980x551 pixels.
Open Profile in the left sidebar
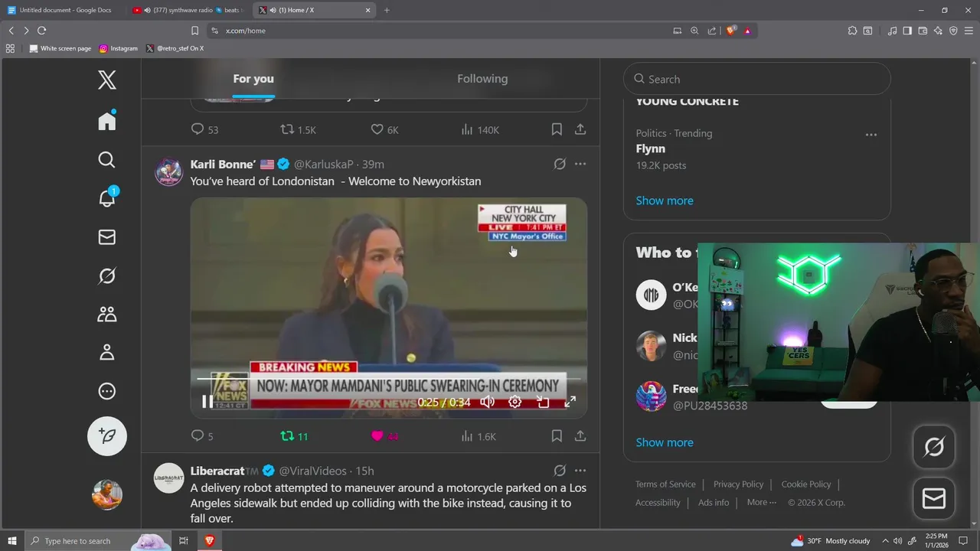pyautogui.click(x=107, y=352)
